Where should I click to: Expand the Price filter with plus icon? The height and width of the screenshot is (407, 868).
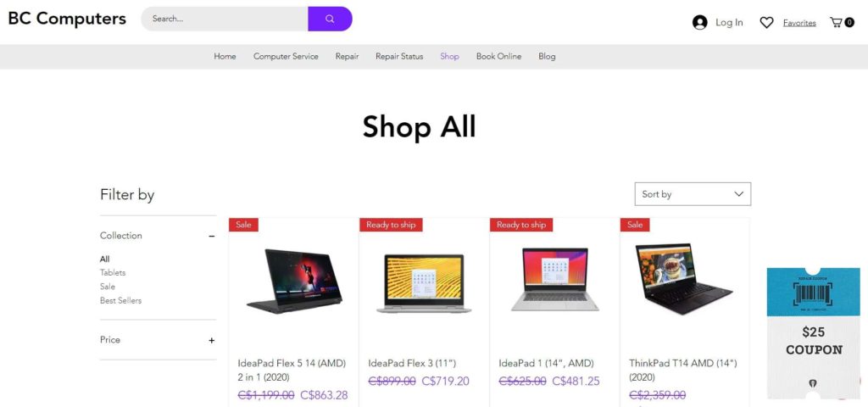click(211, 341)
